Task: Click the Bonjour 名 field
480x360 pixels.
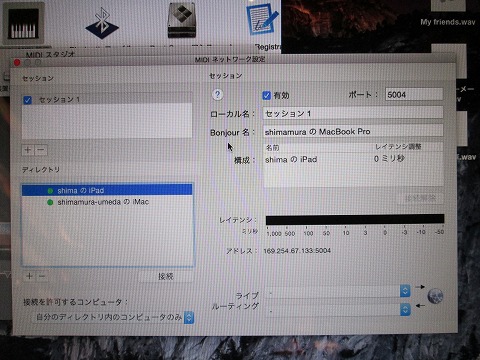Action: pyautogui.click(x=353, y=132)
